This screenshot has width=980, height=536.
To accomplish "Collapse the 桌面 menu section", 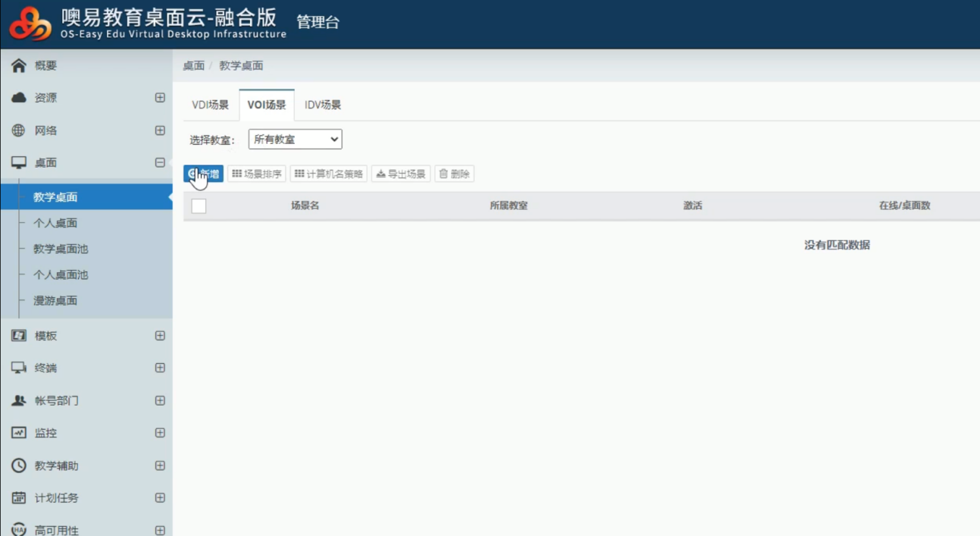I will (160, 162).
